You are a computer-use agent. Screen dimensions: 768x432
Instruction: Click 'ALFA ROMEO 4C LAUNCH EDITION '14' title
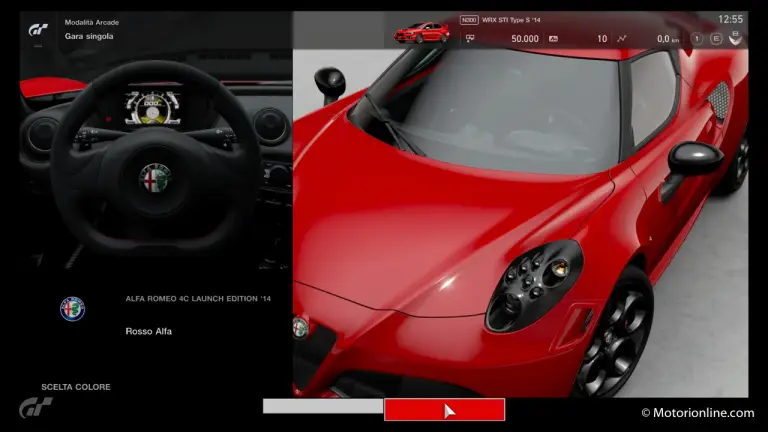198,299
